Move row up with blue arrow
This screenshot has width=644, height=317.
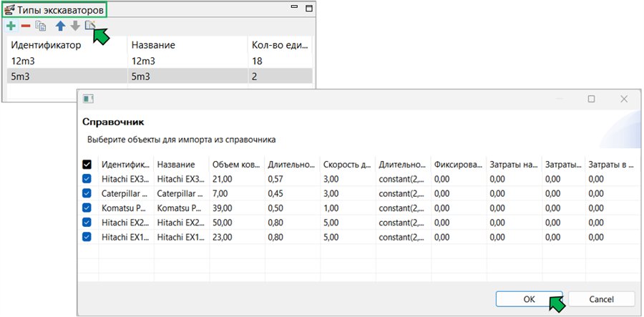click(61, 26)
